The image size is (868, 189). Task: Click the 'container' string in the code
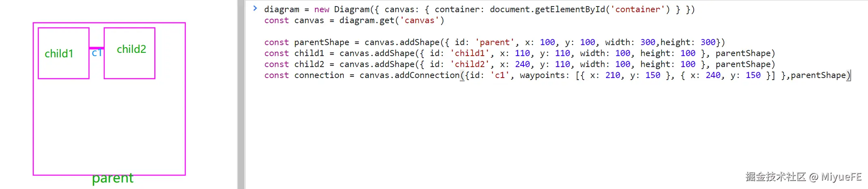pos(638,9)
